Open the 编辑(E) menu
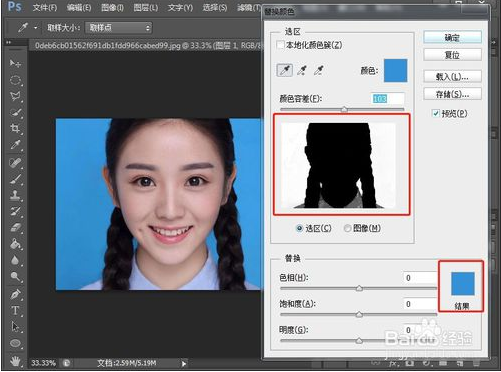The image size is (501, 372). tap(79, 7)
